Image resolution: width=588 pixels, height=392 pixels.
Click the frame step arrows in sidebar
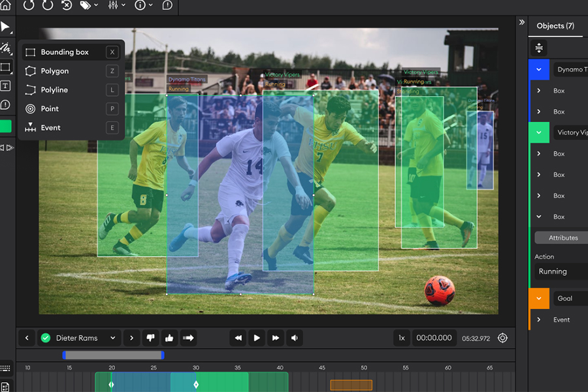[x=7, y=148]
